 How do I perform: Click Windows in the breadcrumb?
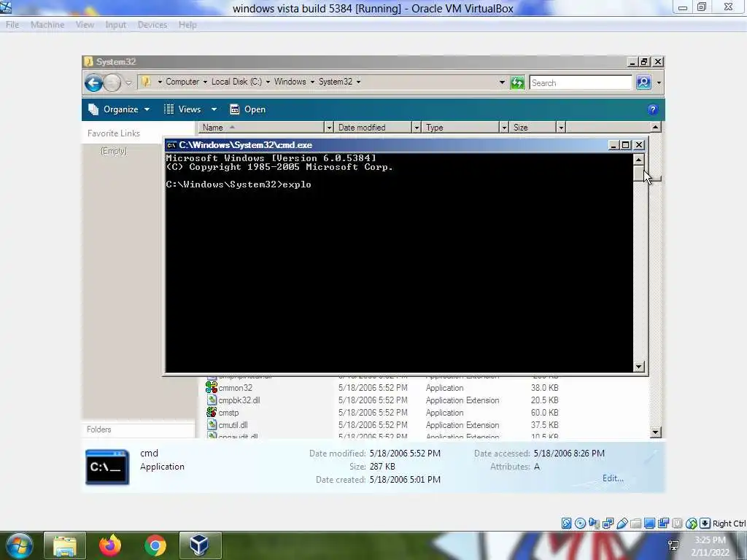pos(290,82)
